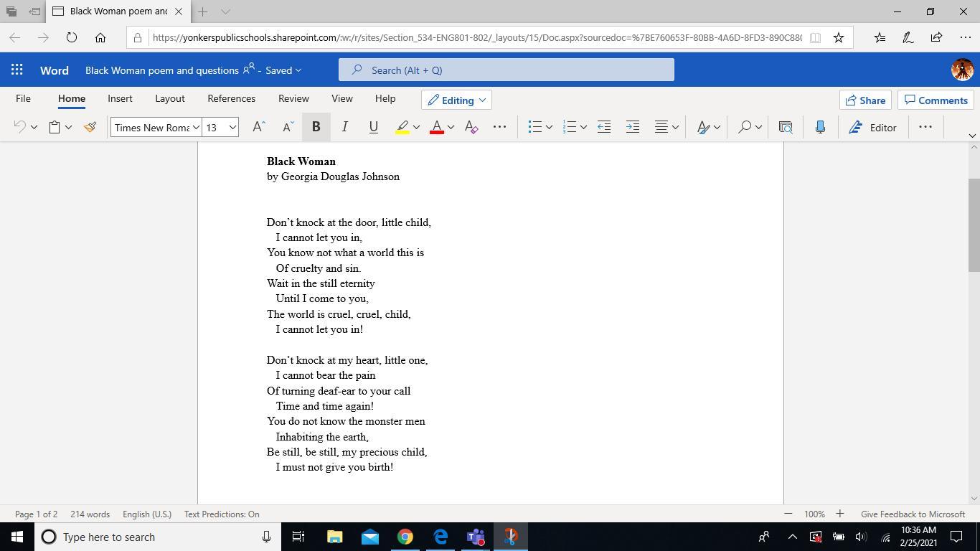
Task: Open the account profile picture
Action: pyautogui.click(x=962, y=70)
